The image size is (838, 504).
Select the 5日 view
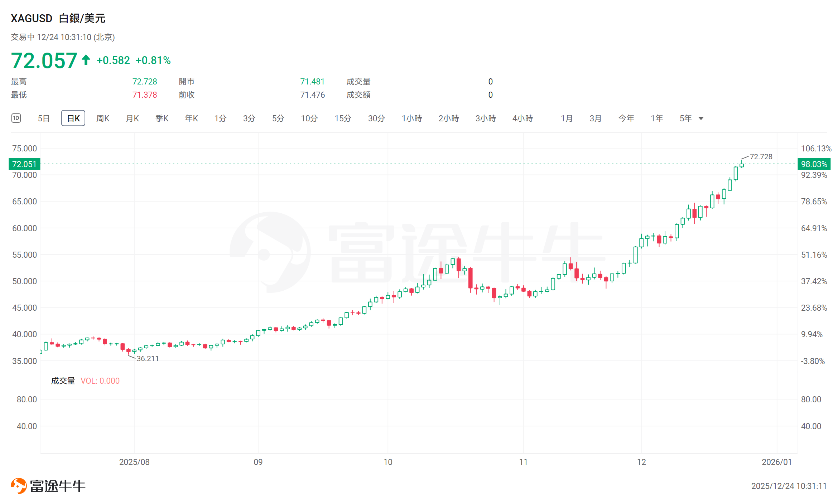pyautogui.click(x=44, y=118)
